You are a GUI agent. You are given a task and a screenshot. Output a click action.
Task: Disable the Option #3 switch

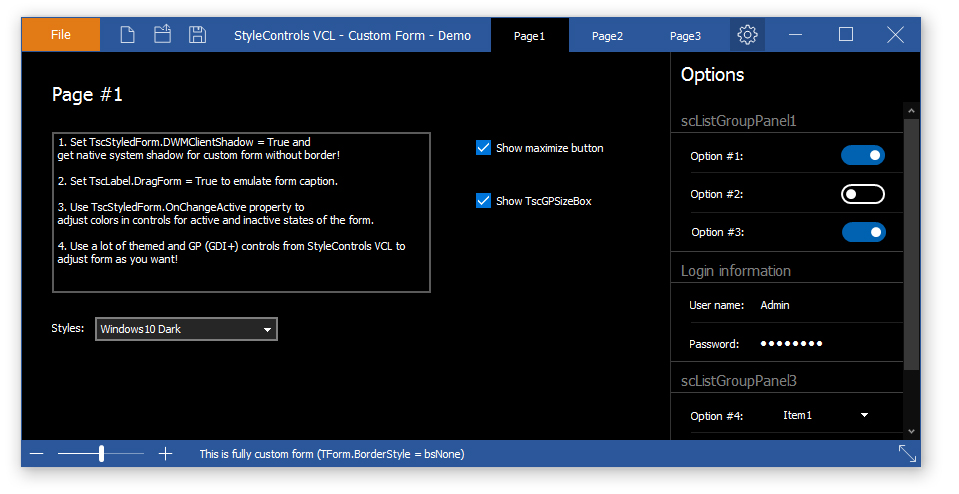tap(864, 232)
